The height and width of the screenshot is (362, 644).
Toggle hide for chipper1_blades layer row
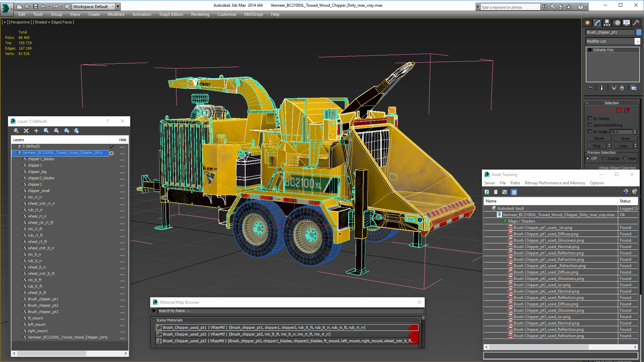point(122,160)
